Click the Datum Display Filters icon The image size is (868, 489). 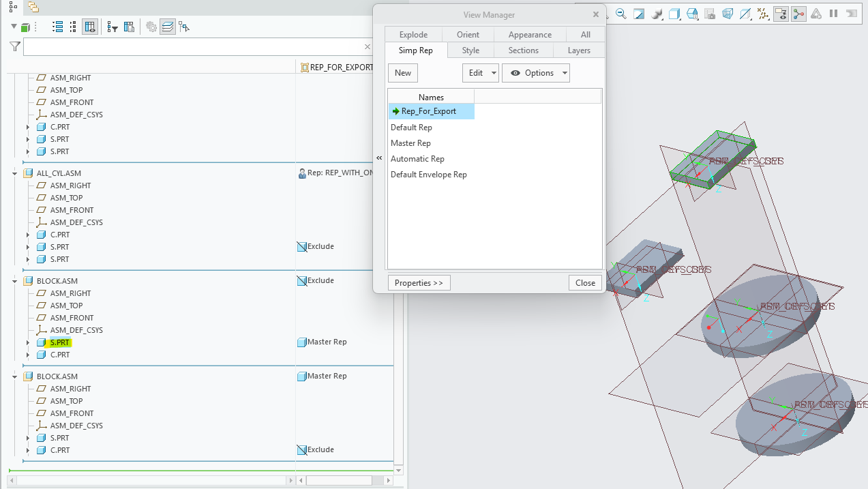point(763,13)
